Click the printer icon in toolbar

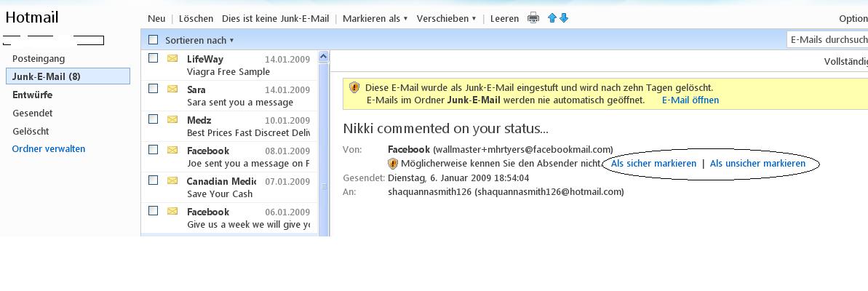click(533, 18)
